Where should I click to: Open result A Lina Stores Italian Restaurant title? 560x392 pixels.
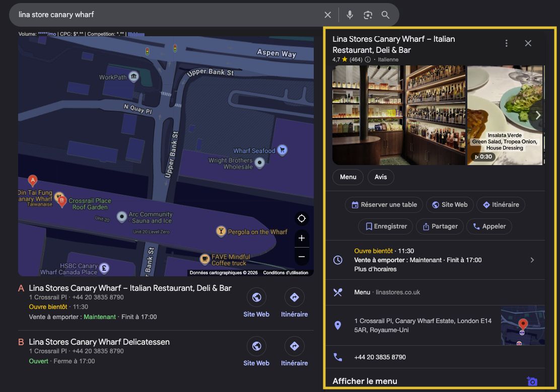tap(130, 288)
